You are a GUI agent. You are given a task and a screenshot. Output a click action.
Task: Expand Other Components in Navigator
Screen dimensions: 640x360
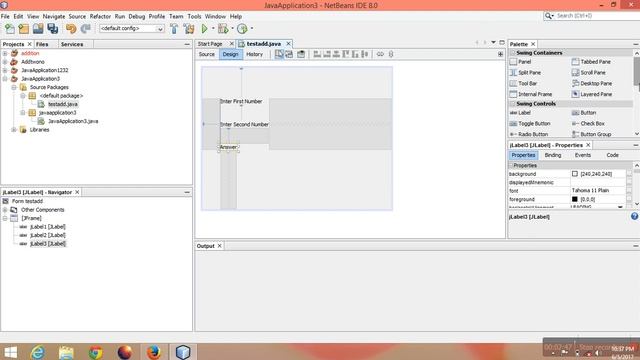click(5, 210)
